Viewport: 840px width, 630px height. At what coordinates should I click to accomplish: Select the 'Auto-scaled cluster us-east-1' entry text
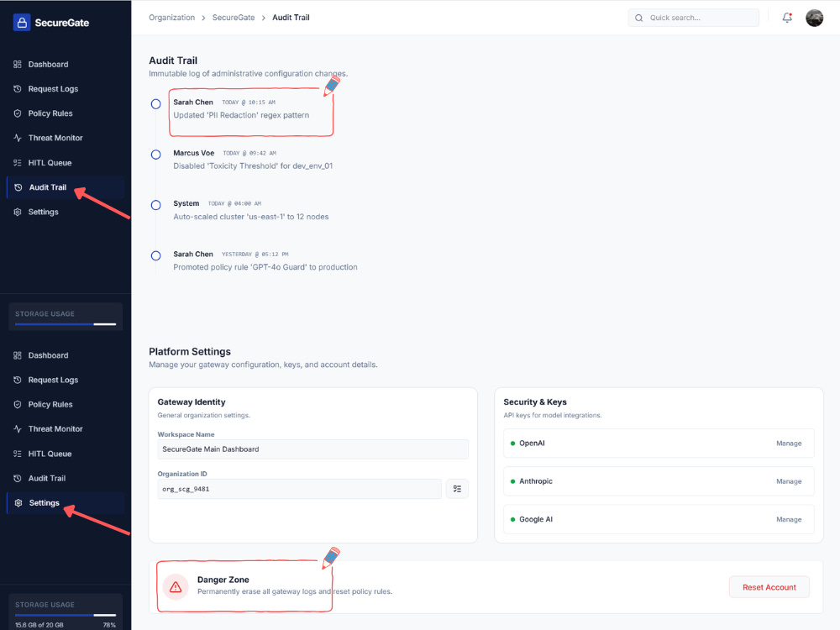tap(250, 217)
